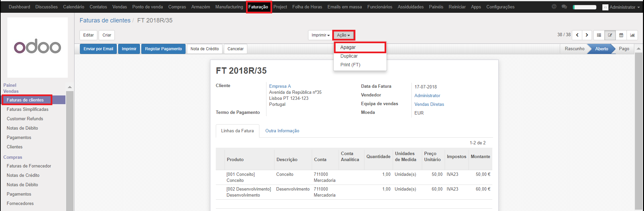This screenshot has width=644, height=211.
Task: Open the Empresa A customer link
Action: (280, 86)
